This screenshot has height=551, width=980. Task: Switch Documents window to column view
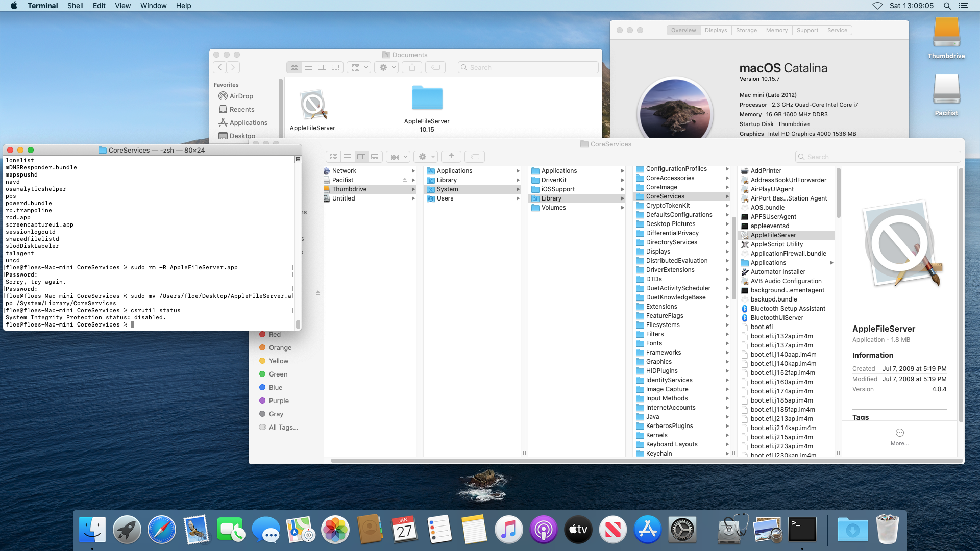coord(322,67)
